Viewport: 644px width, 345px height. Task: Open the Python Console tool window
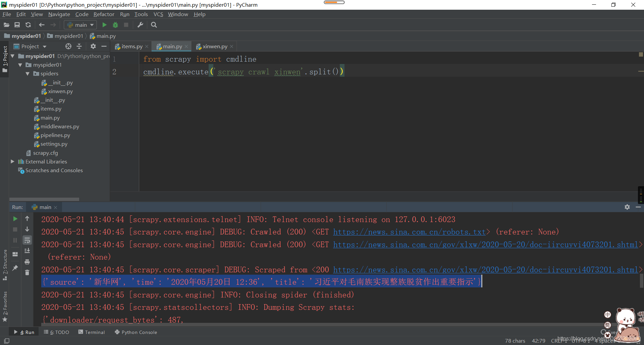click(136, 332)
